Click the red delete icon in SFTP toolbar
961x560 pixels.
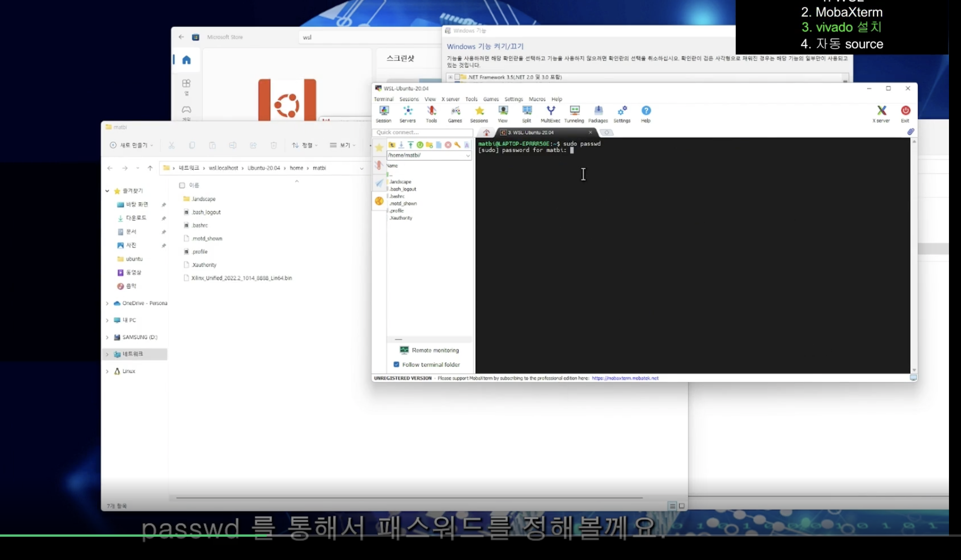[x=448, y=145]
